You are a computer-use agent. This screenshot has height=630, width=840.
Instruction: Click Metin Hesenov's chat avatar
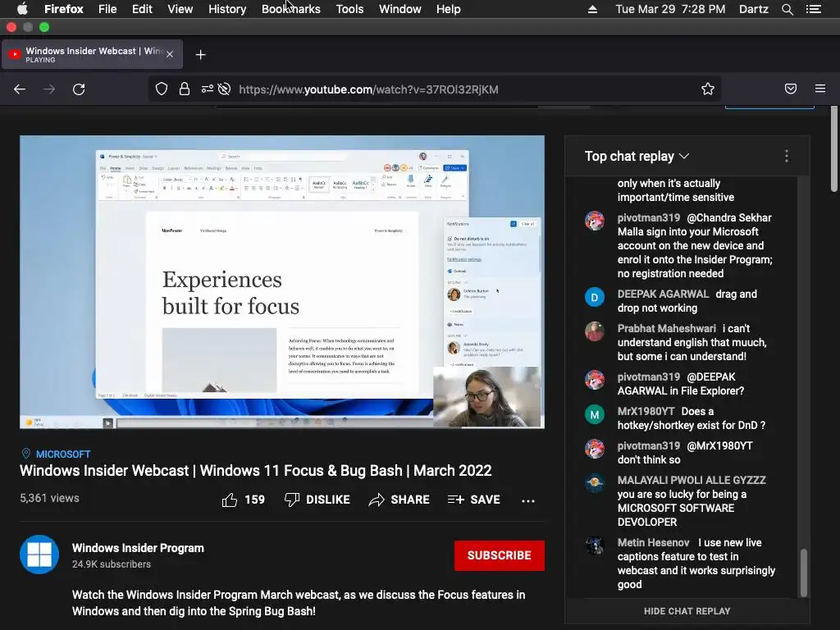pos(594,546)
